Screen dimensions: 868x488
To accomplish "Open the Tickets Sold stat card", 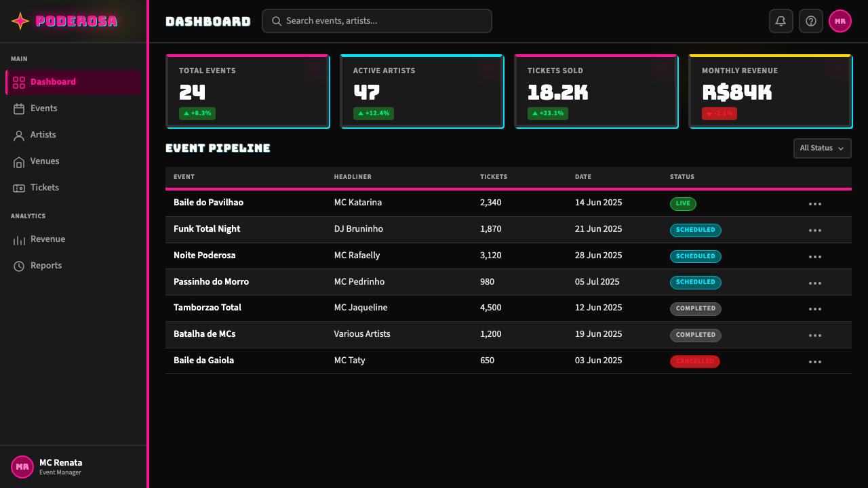I will click(x=596, y=91).
